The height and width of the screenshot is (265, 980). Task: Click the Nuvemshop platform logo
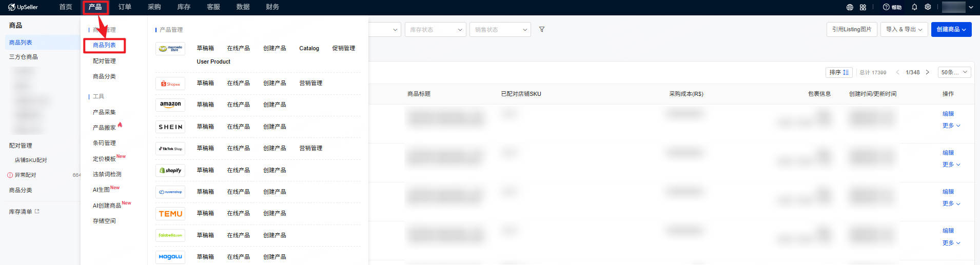click(170, 192)
